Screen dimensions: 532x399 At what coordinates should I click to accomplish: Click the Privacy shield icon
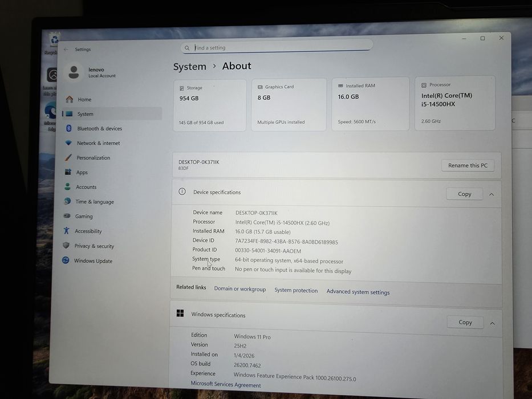coord(66,245)
